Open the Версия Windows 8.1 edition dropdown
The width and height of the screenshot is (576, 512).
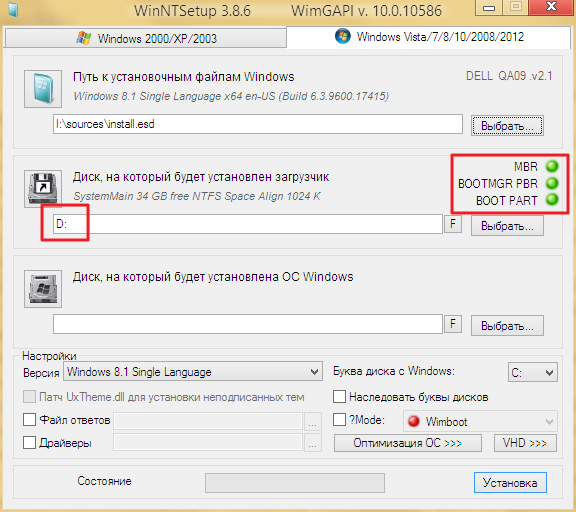point(193,372)
